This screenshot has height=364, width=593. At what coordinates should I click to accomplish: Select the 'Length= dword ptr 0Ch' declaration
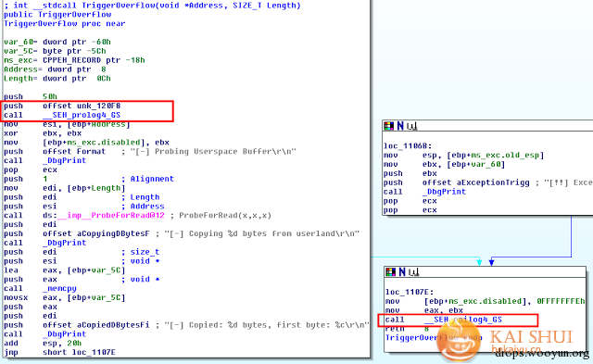point(57,78)
